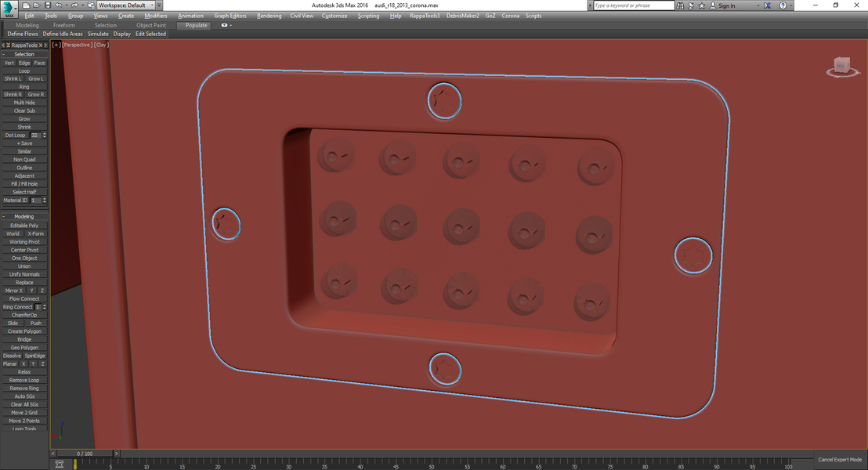The image size is (868, 470).
Task: Click the Autodesk Exchange X icon
Action: (x=767, y=5)
